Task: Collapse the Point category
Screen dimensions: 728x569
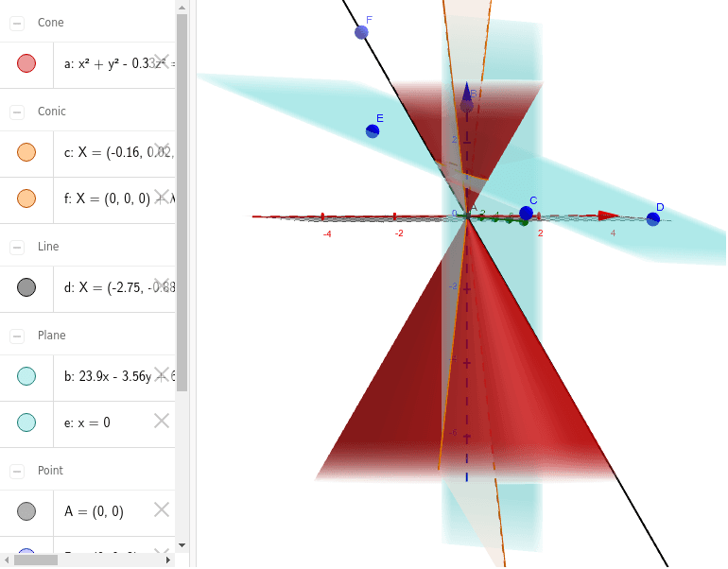Action: point(17,471)
